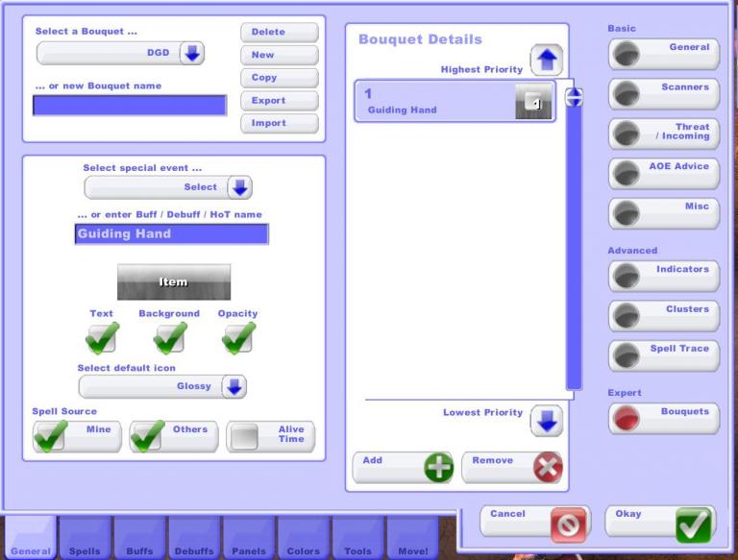Click the new Bouquet name field

point(130,106)
